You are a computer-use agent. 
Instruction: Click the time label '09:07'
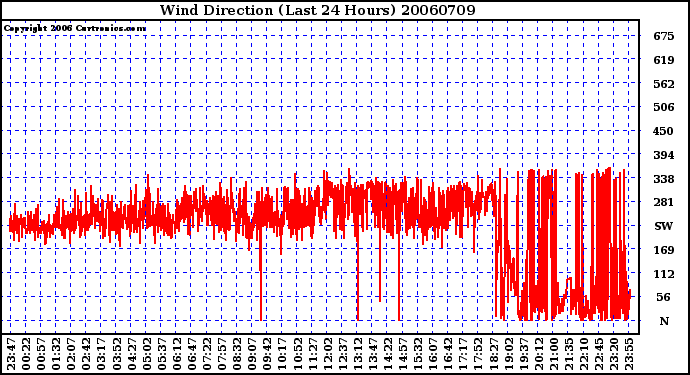click(x=252, y=354)
